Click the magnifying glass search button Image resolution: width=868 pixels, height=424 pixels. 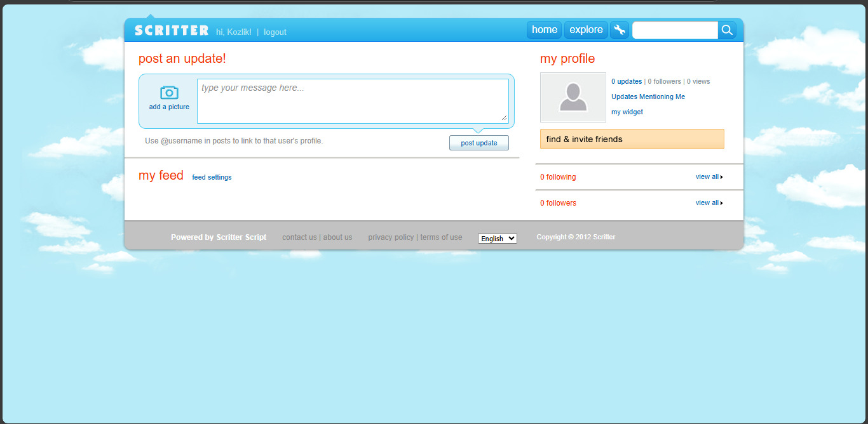pos(727,30)
